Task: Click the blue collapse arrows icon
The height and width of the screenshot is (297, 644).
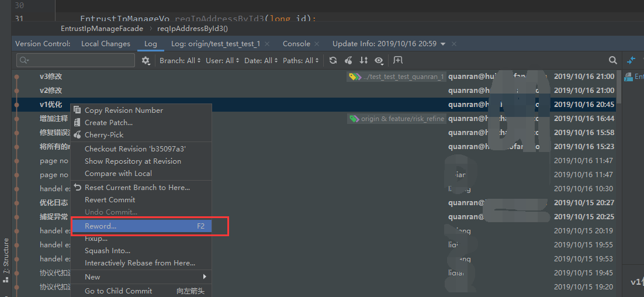Action: tap(631, 60)
